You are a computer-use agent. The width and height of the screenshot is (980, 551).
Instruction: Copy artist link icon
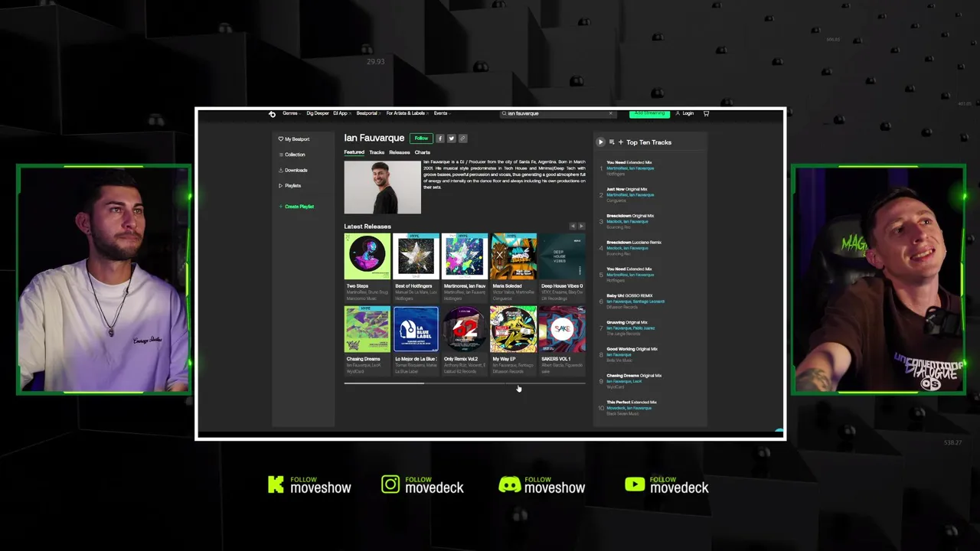[x=463, y=139]
